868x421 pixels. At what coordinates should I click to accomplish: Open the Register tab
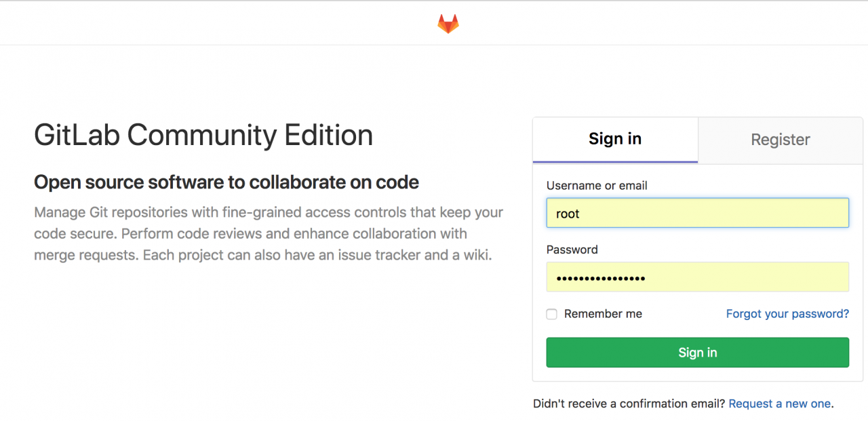781,140
